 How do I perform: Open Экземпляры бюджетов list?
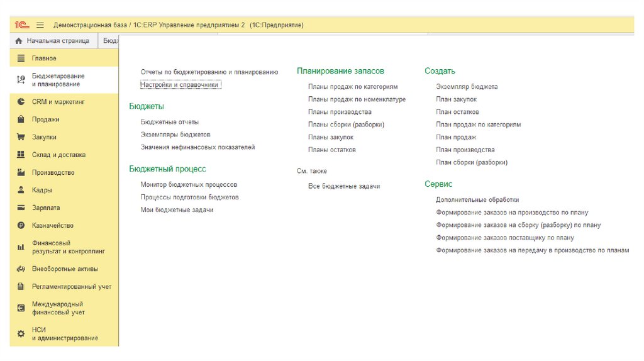[x=175, y=135]
